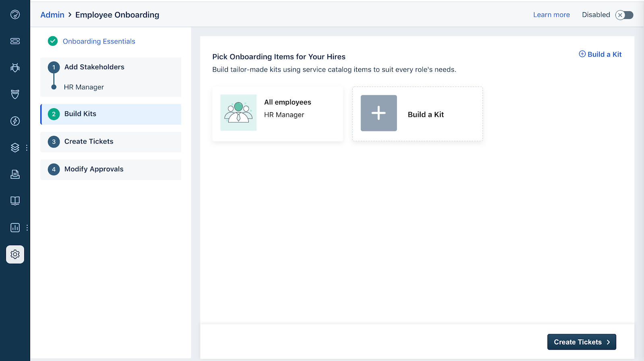
Task: Open the Assets layers icon in sidebar
Action: pyautogui.click(x=15, y=148)
